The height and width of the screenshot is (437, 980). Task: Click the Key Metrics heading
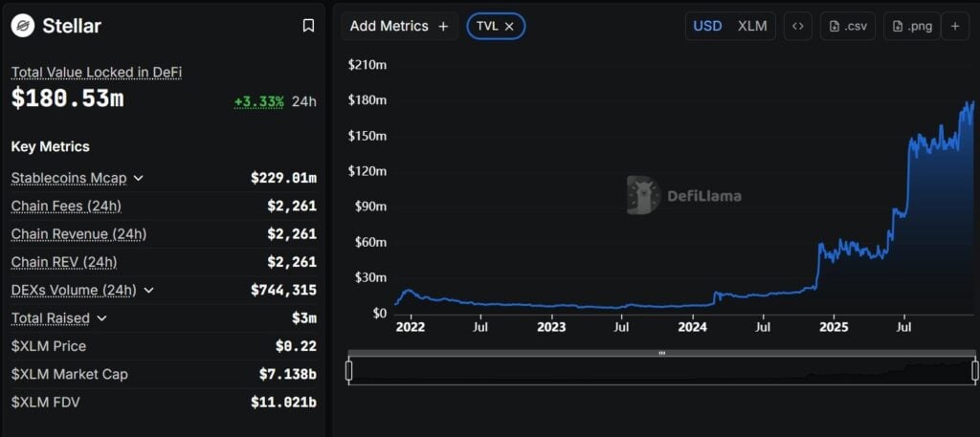click(x=50, y=146)
